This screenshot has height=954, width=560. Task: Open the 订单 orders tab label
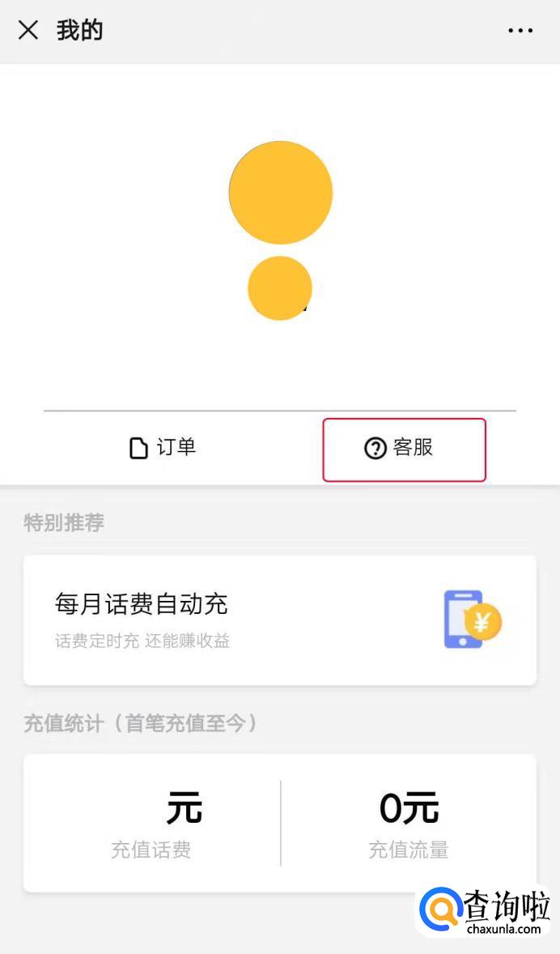coord(176,447)
